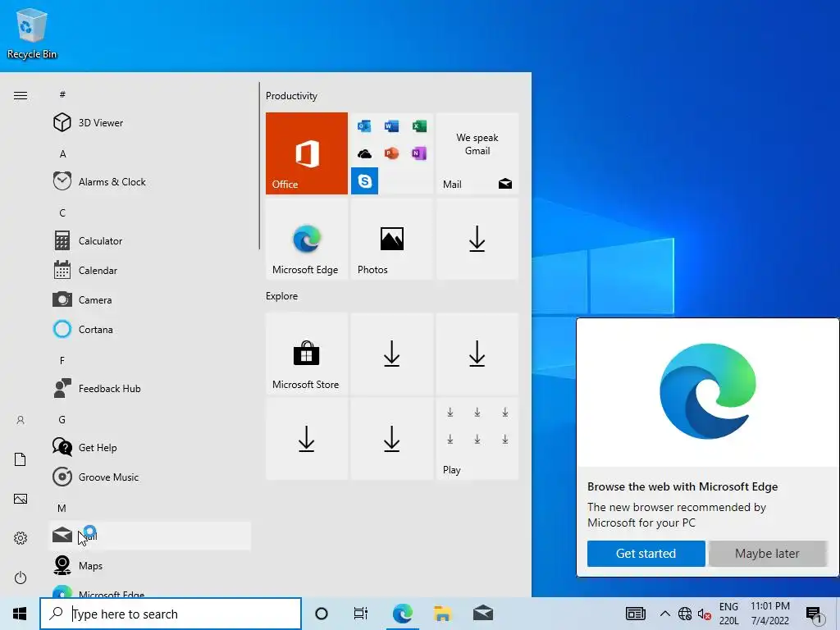Open Cortana from the app list
This screenshot has height=630, width=840.
pos(149,329)
